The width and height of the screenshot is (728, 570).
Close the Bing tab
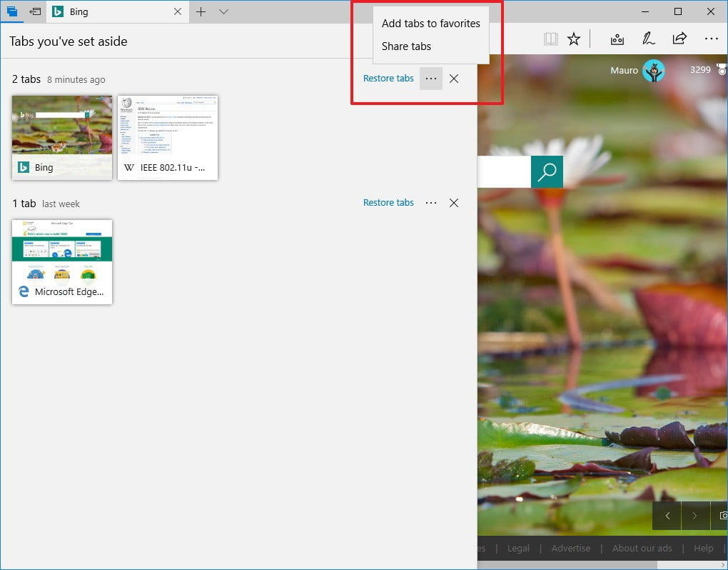point(178,11)
